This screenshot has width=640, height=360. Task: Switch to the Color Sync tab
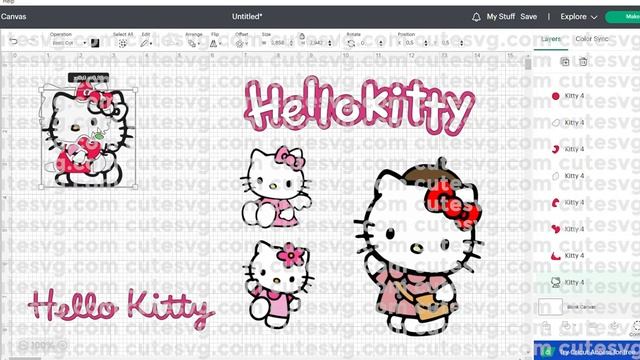tap(592, 39)
